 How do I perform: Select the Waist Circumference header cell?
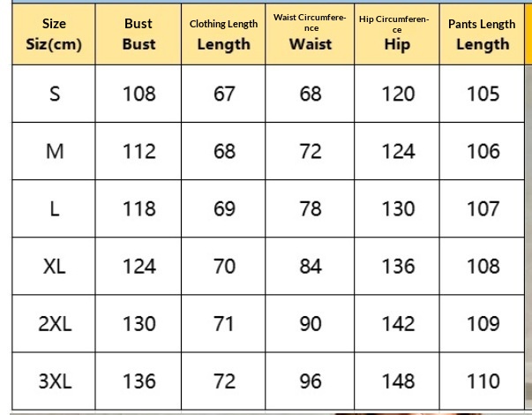click(x=310, y=34)
